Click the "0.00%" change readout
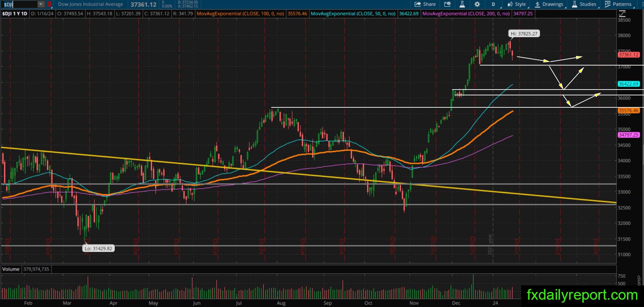The image size is (644, 307). pyautogui.click(x=167, y=6)
